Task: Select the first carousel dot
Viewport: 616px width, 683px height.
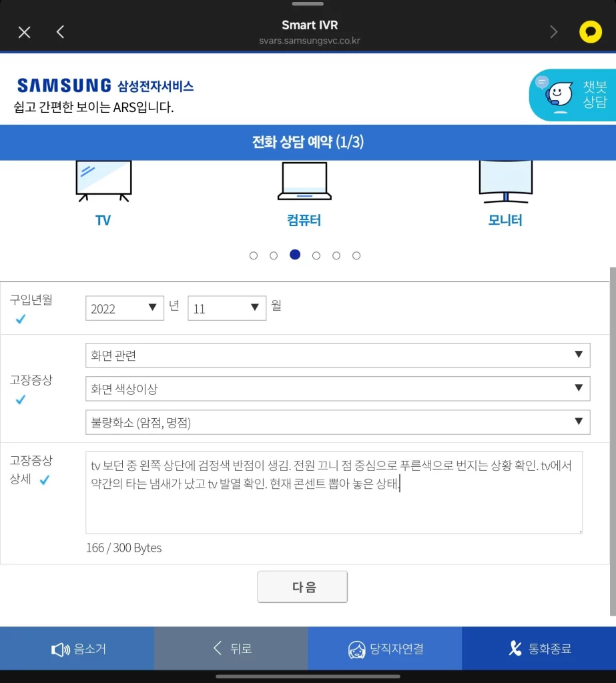Action: pos(254,255)
